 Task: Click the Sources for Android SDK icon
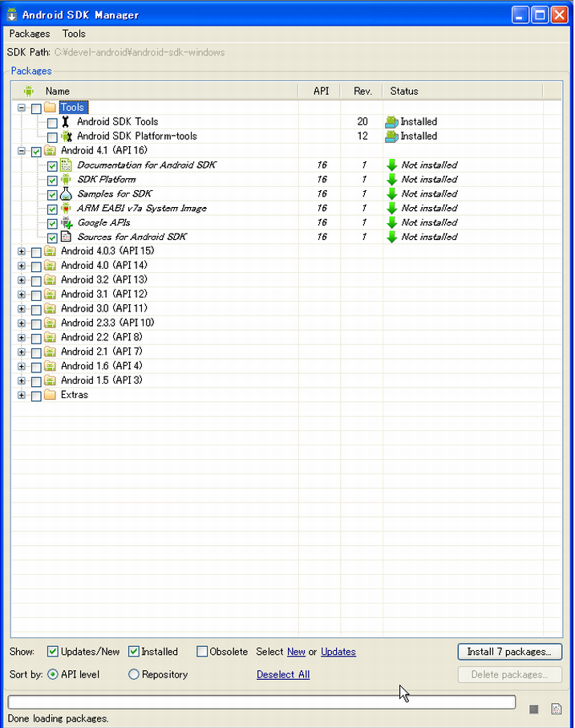[x=66, y=237]
